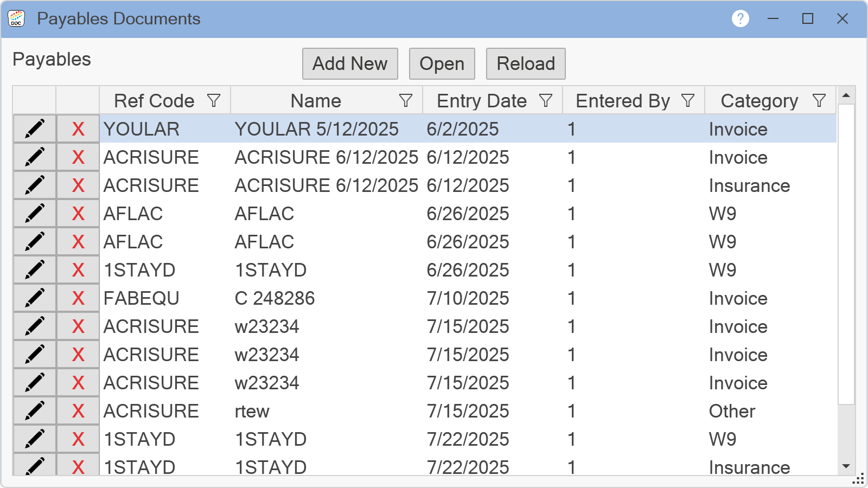Image resolution: width=868 pixels, height=488 pixels.
Task: Open the help question mark icon
Action: (740, 19)
